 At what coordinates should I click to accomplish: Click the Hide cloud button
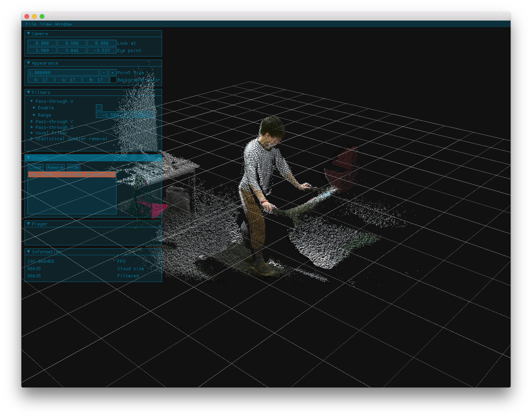(x=73, y=167)
